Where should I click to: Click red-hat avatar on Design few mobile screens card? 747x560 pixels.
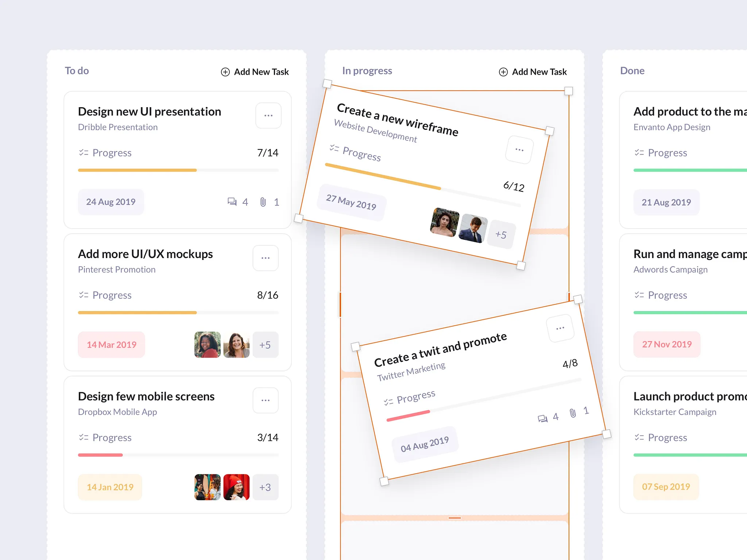[236, 487]
